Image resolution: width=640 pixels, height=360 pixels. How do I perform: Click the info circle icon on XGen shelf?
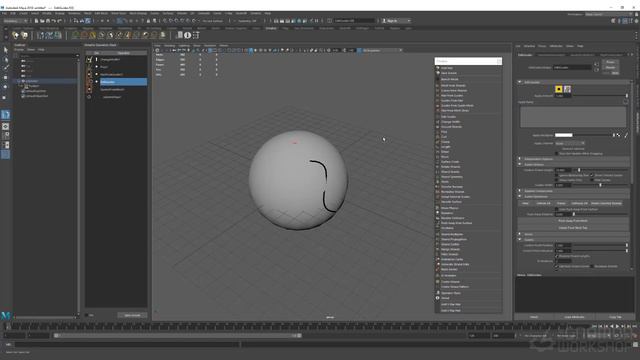pyautogui.click(x=187, y=35)
